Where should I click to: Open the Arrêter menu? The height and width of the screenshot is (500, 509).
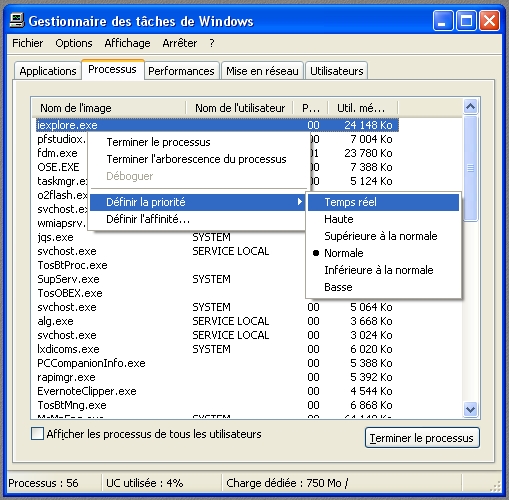point(180,43)
